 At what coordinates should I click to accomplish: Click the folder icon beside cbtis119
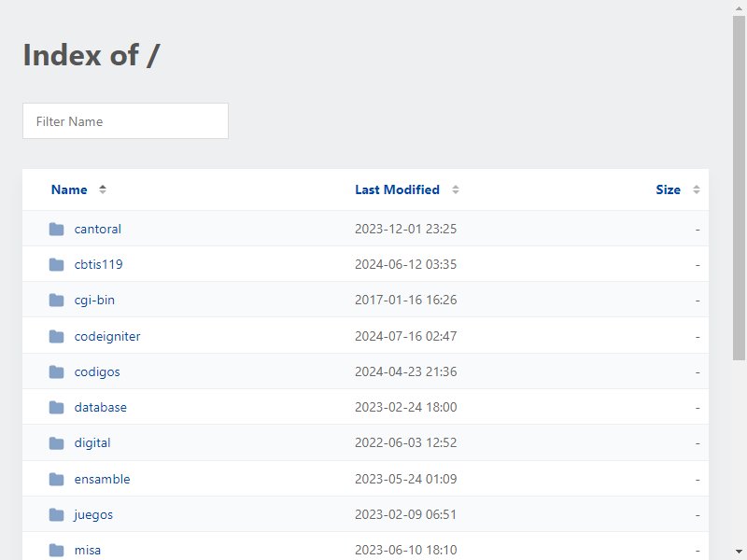pos(56,264)
